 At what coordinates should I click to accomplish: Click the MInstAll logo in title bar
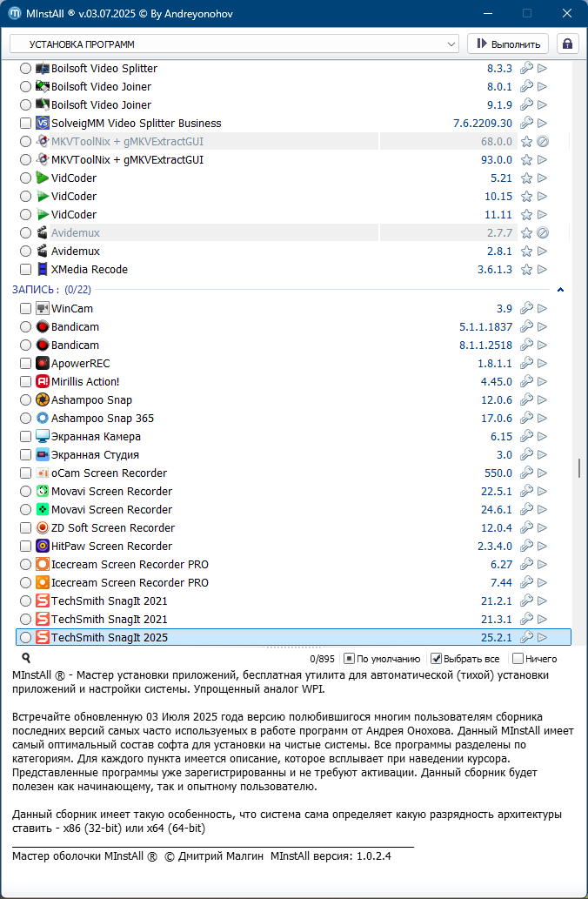coord(16,13)
